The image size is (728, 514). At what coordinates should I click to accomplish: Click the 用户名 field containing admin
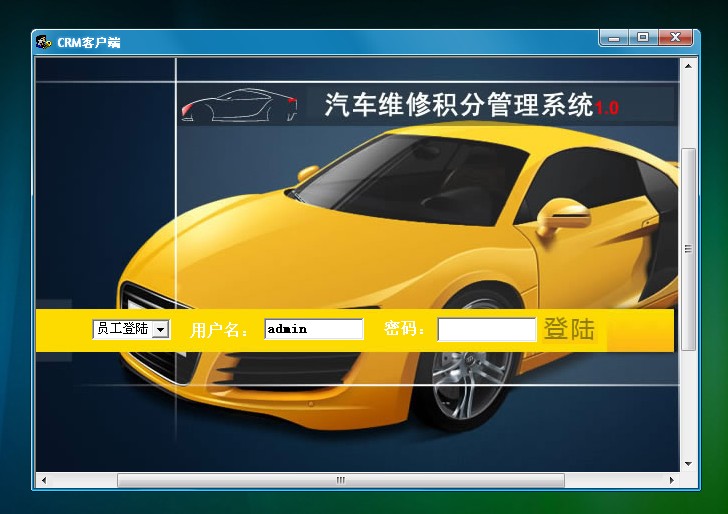[314, 329]
